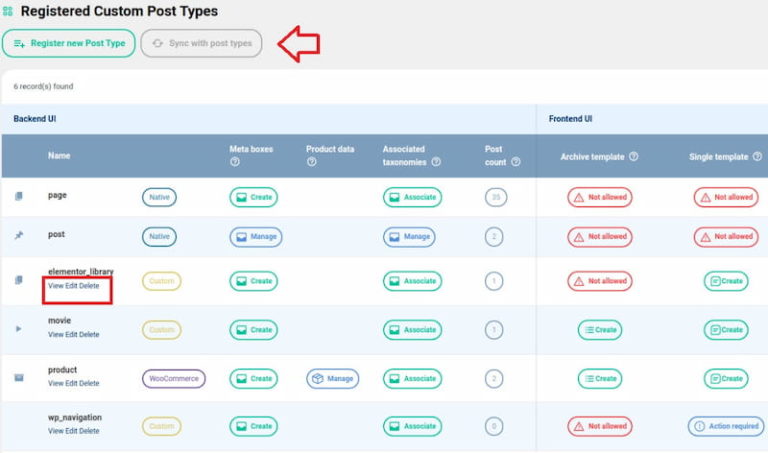Click the product row icon
This screenshot has height=453, width=768.
pyautogui.click(x=19, y=378)
